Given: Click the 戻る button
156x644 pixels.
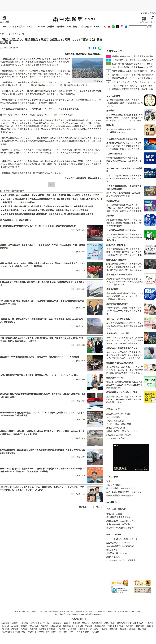Looking at the screenshot, I should (51, 185).
